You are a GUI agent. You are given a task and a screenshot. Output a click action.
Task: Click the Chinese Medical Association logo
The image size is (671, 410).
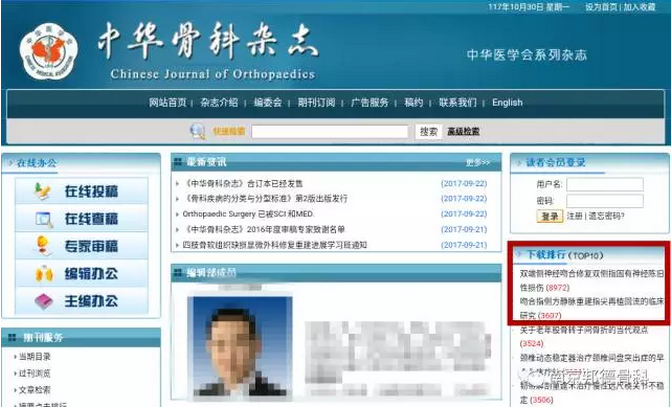tap(49, 52)
